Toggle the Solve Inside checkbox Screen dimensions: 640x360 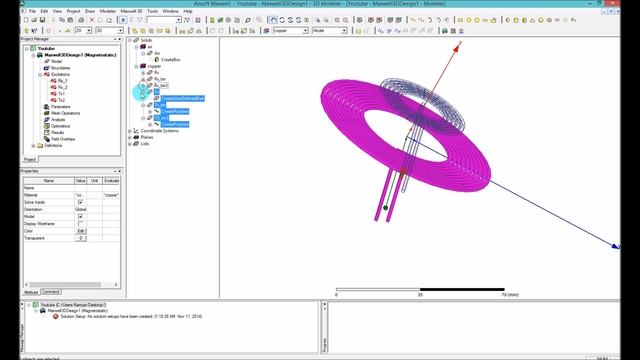coord(80,202)
